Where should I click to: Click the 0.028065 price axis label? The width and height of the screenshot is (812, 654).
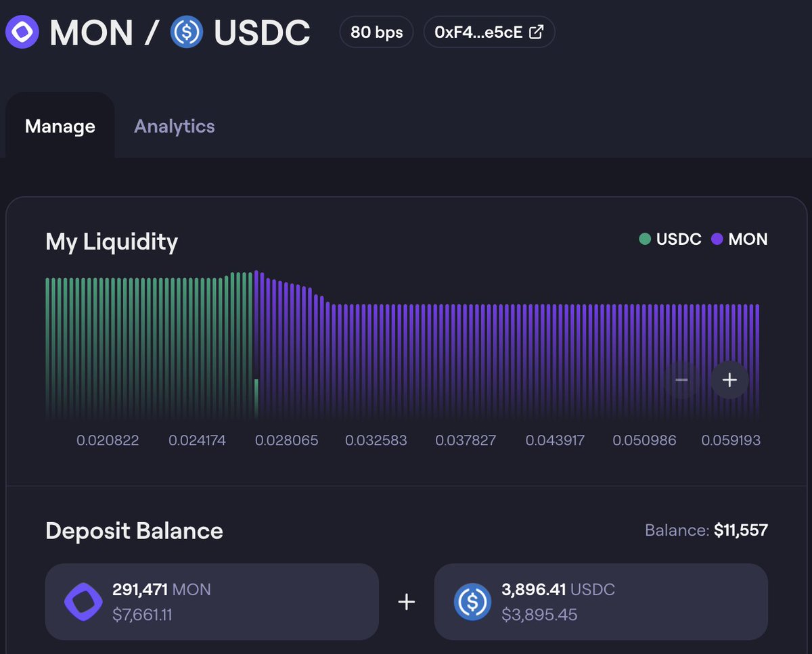287,440
